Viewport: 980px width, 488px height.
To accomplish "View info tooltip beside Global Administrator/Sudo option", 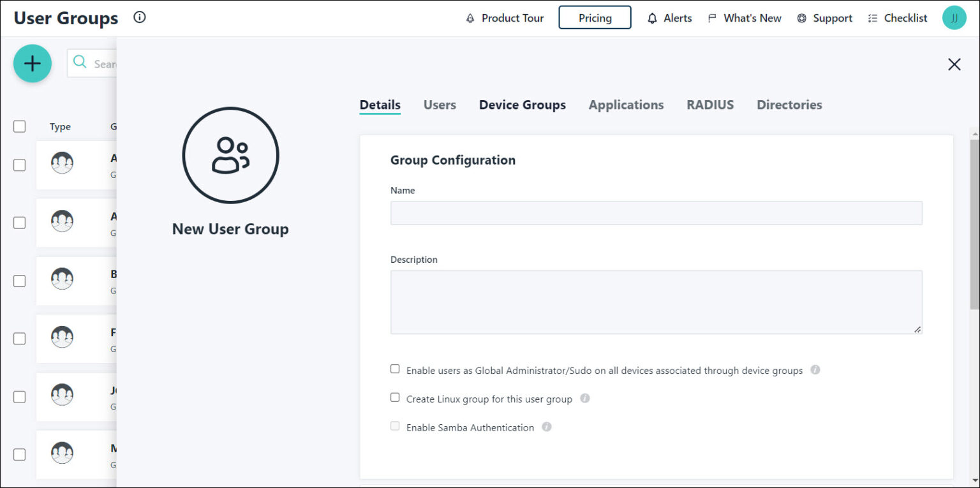I will click(x=815, y=369).
